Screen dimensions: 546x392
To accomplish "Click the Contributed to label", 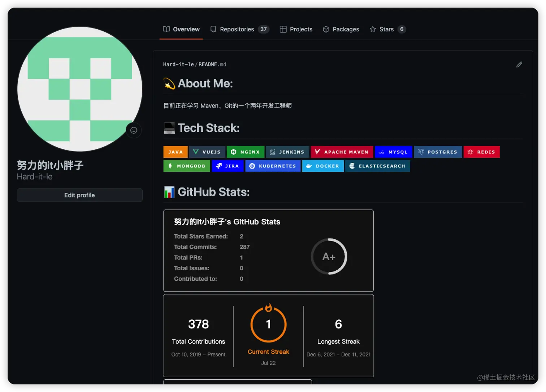I will tap(195, 279).
